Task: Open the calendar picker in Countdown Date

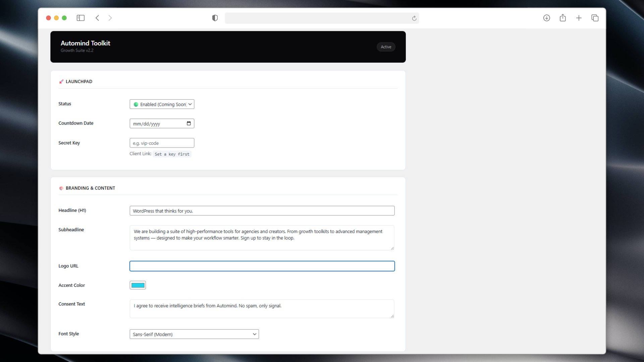Action: [189, 123]
